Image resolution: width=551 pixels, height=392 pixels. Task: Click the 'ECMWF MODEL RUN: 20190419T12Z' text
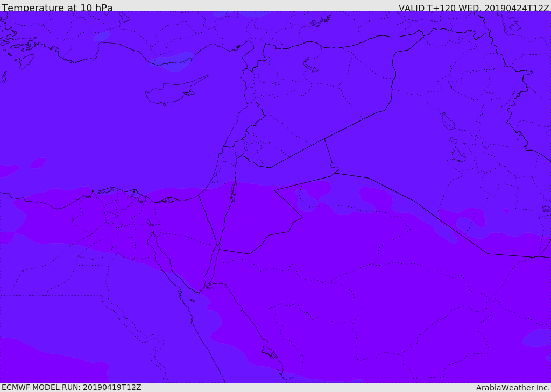click(72, 387)
